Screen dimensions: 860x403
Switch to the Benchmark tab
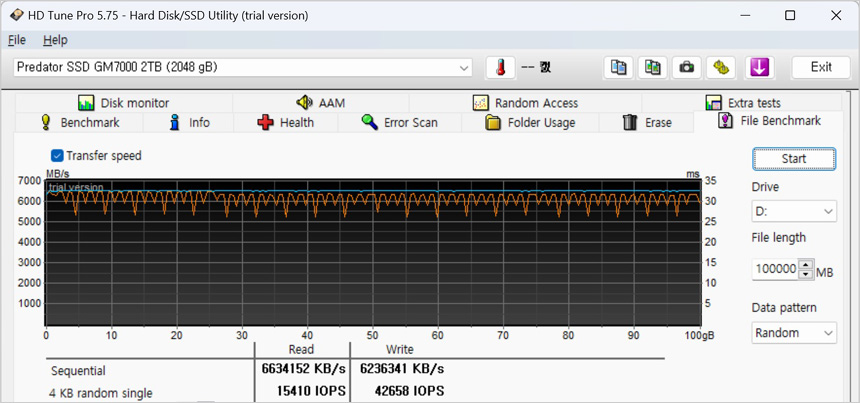click(x=80, y=122)
